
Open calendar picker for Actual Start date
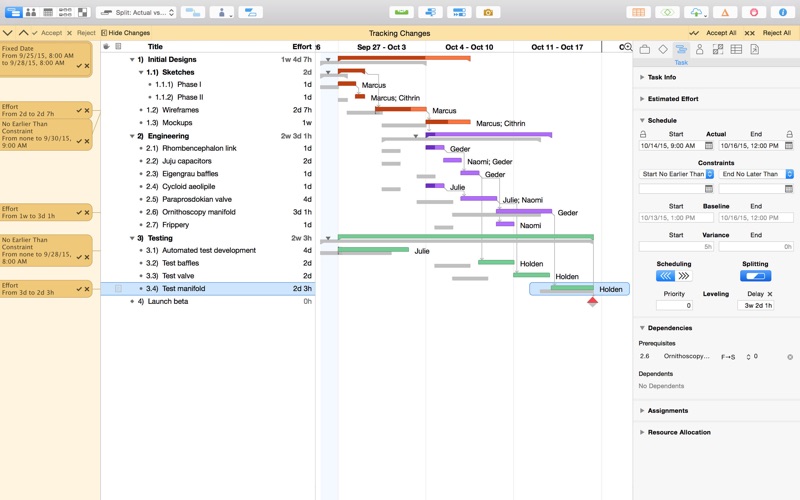(709, 146)
